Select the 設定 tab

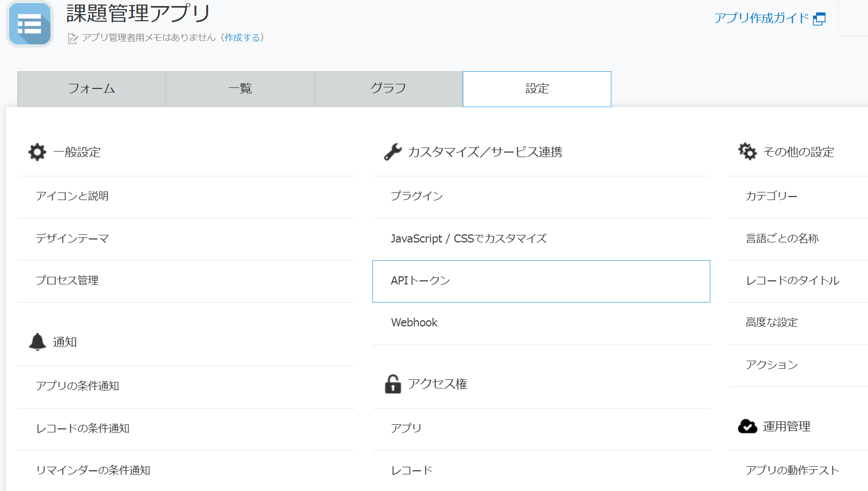tap(537, 89)
